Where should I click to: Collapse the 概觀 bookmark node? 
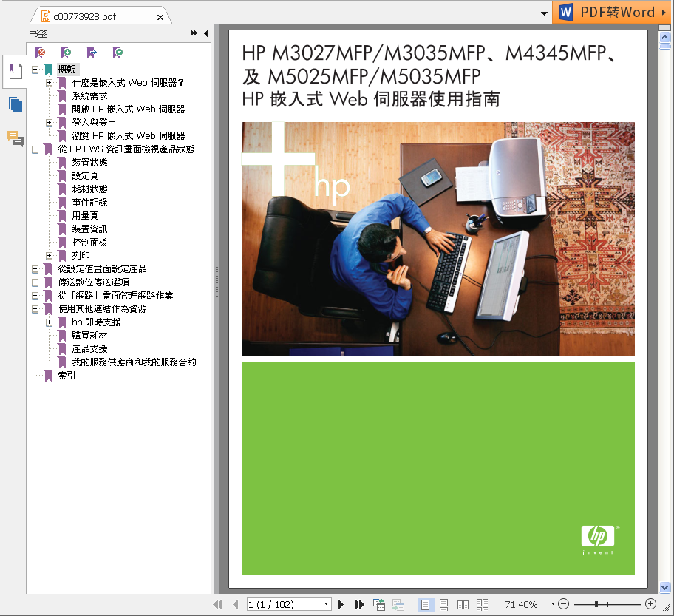pos(35,70)
